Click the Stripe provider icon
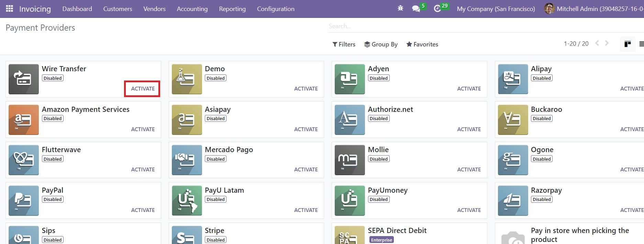 pyautogui.click(x=187, y=235)
